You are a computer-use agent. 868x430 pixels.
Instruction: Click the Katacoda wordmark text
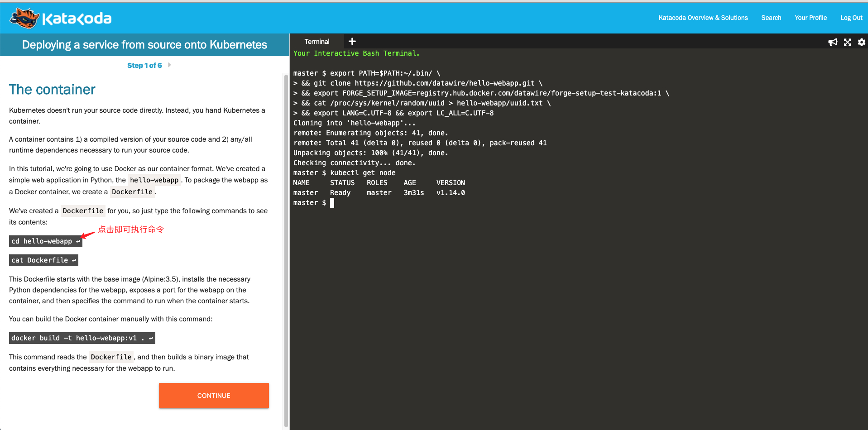click(x=77, y=19)
